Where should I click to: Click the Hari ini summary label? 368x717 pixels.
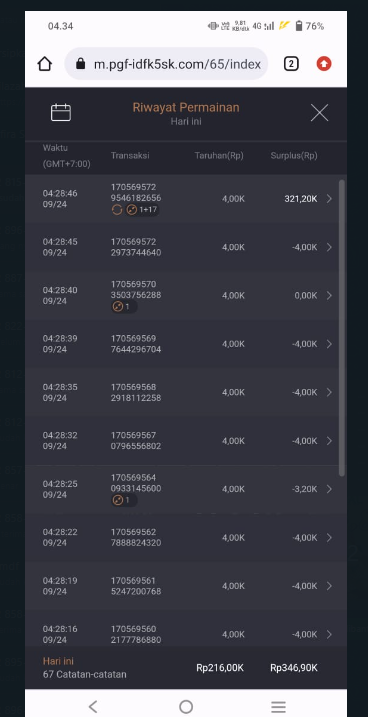coord(58,661)
